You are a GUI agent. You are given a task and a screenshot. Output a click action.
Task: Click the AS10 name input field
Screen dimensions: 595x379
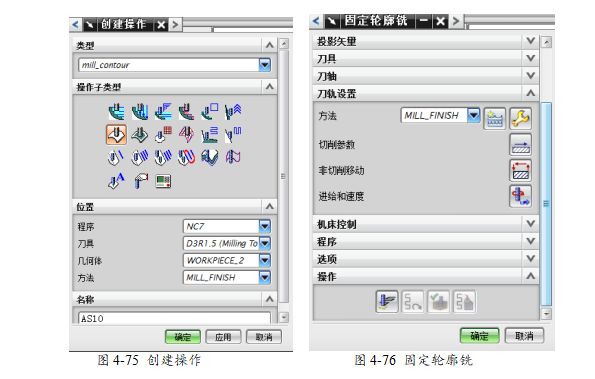click(174, 318)
